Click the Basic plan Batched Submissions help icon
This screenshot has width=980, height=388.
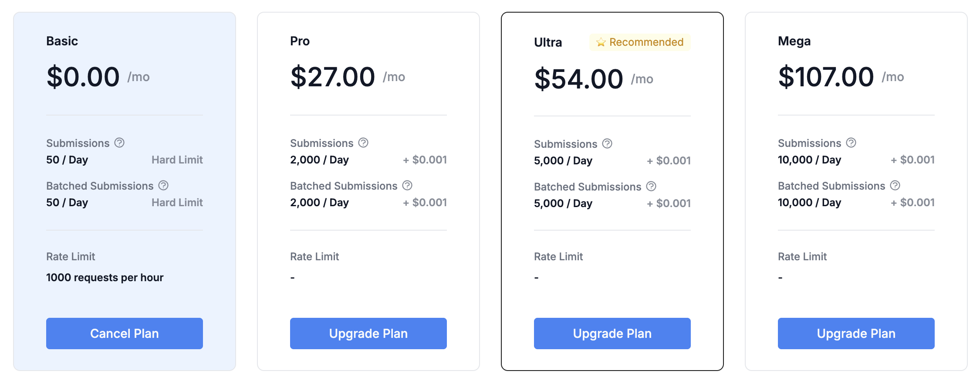(163, 185)
